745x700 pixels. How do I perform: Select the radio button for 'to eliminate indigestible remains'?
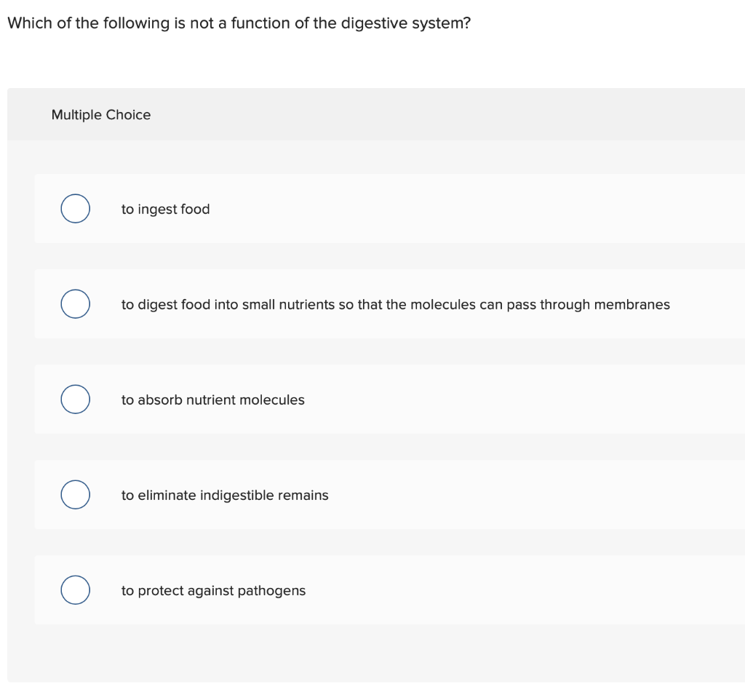point(75,494)
